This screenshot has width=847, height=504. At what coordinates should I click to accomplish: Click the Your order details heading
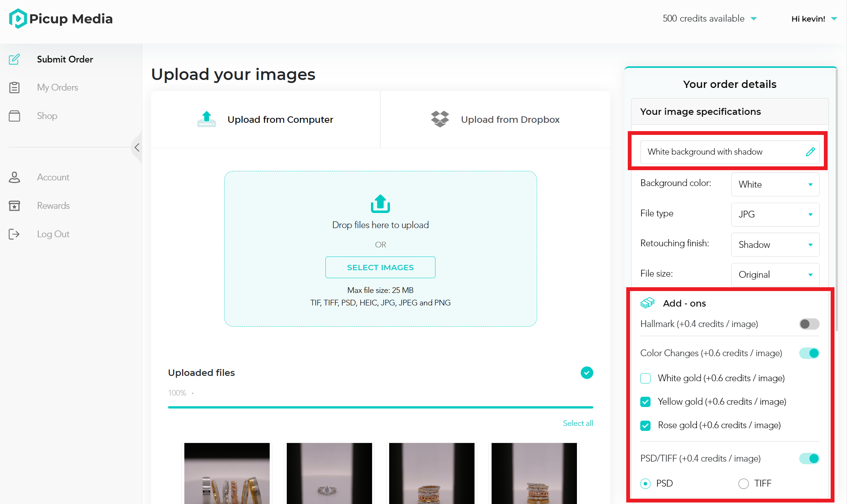click(730, 84)
